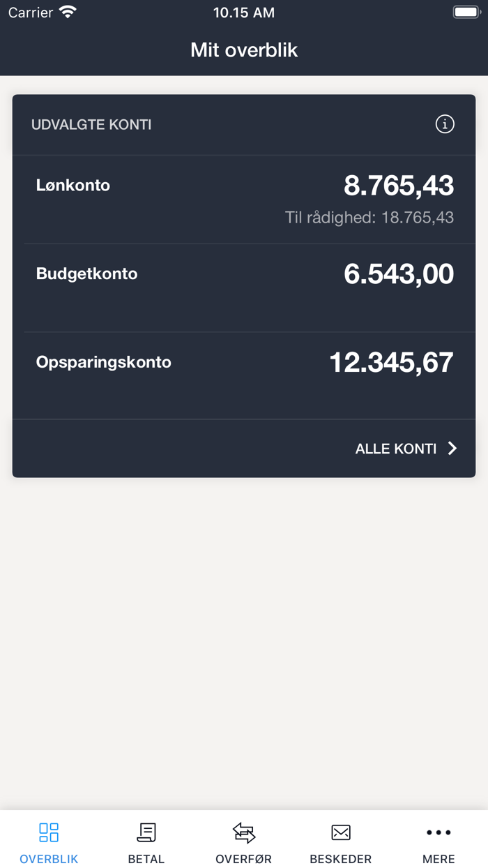
Task: Select the Overblik grid icon
Action: pyautogui.click(x=48, y=832)
